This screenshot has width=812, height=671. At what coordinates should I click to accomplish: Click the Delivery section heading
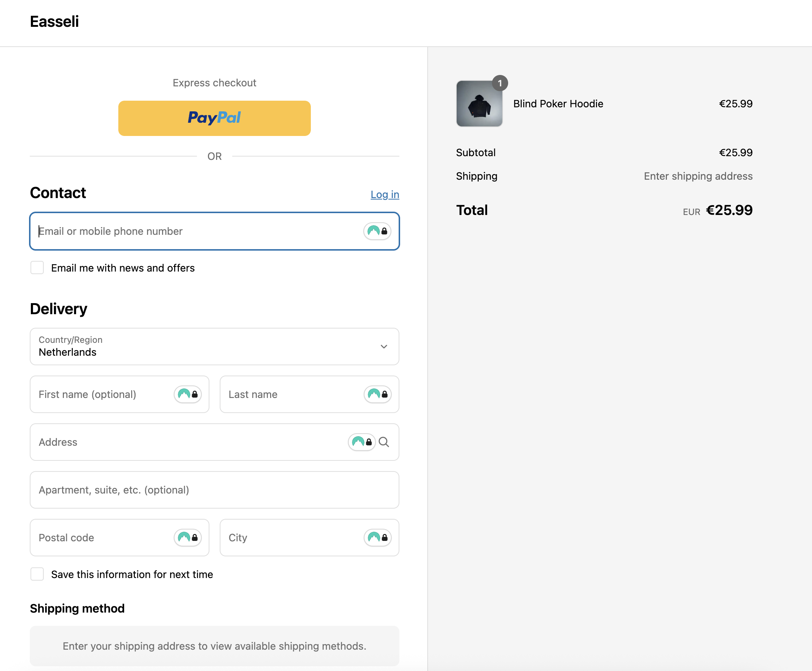coord(59,309)
